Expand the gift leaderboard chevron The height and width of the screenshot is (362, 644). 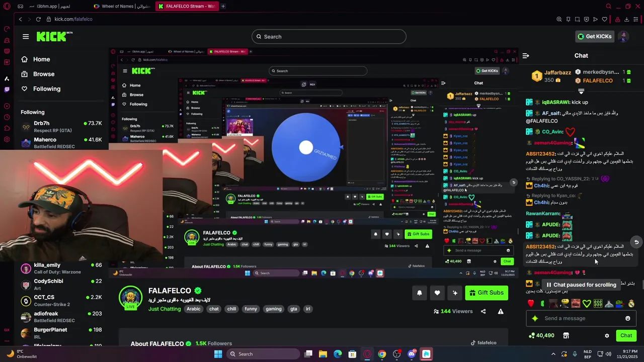(581, 92)
